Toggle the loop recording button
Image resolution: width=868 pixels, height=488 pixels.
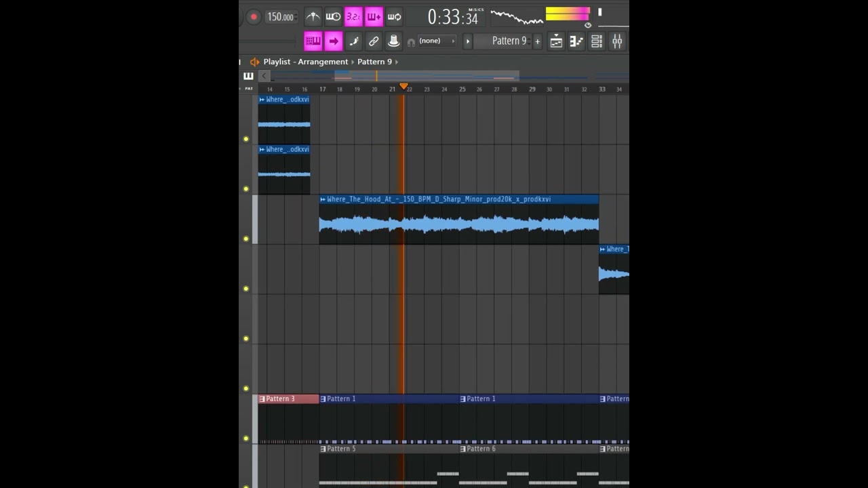tap(394, 17)
